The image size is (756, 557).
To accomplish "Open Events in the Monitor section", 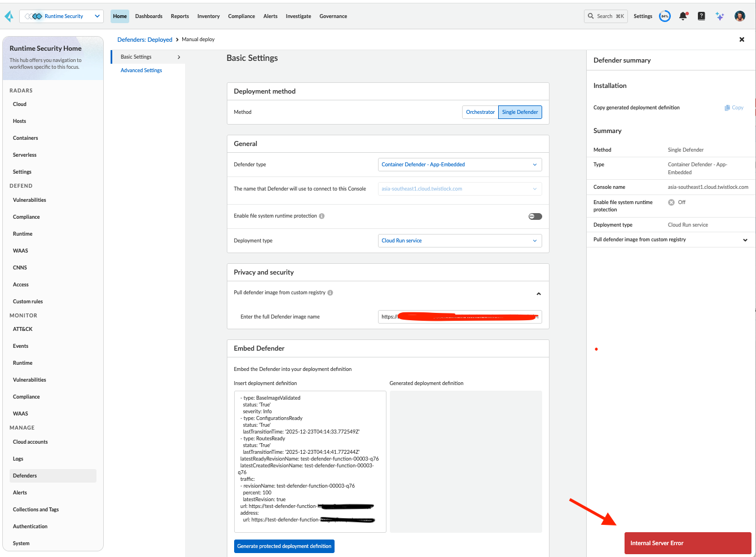I will pos(20,346).
